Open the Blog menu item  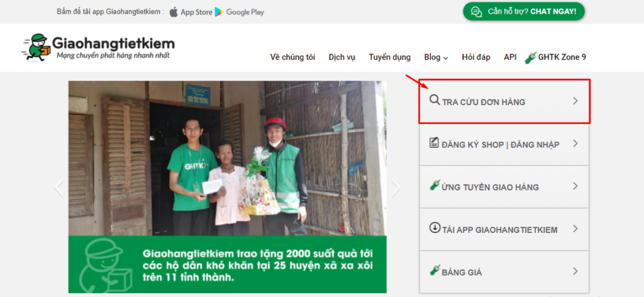click(x=432, y=57)
